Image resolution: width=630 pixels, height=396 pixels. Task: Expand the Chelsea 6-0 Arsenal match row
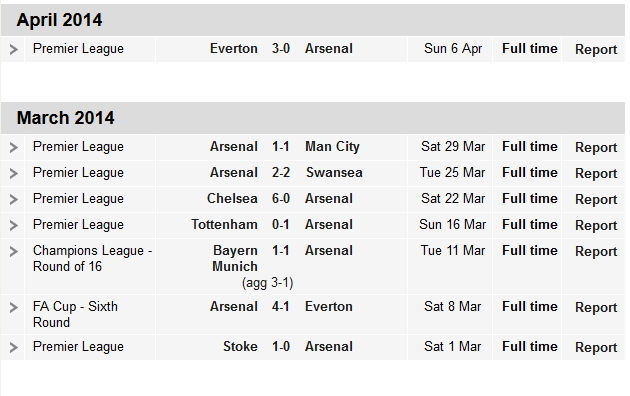click(x=13, y=200)
